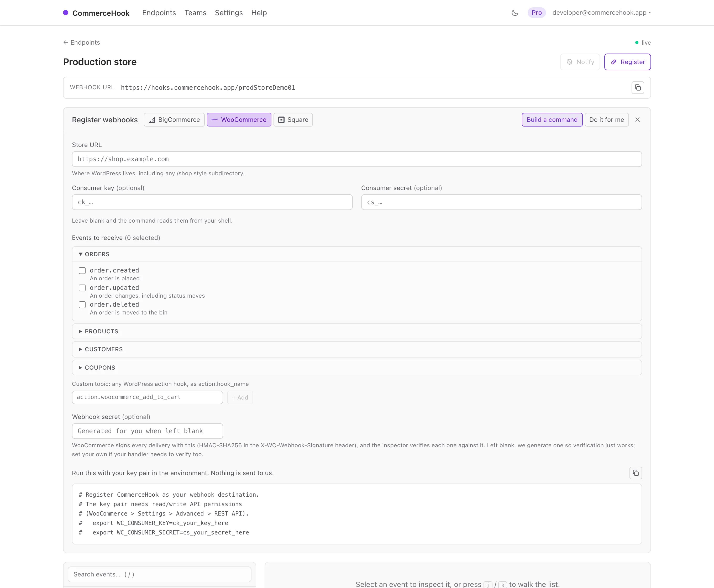The height and width of the screenshot is (588, 714).
Task: Open the developer account dropdown
Action: tap(601, 13)
